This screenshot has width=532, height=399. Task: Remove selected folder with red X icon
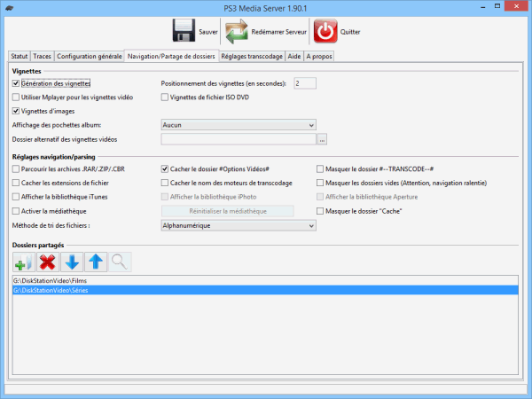(x=48, y=261)
